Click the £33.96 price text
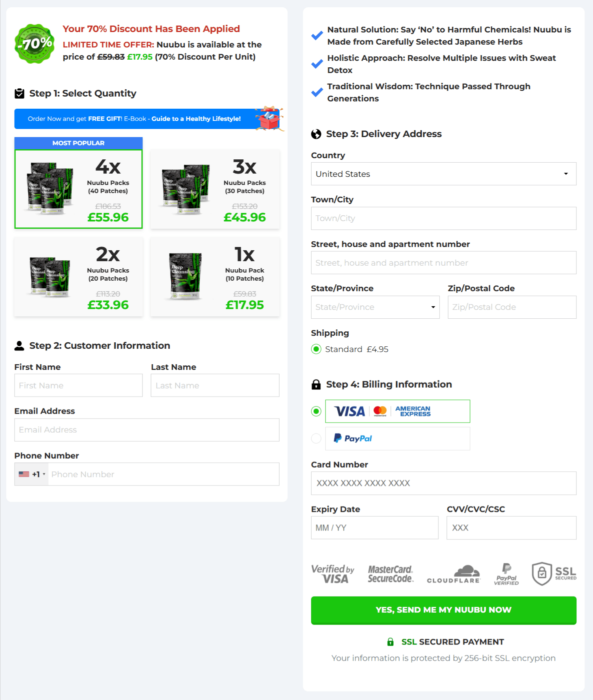 108,305
